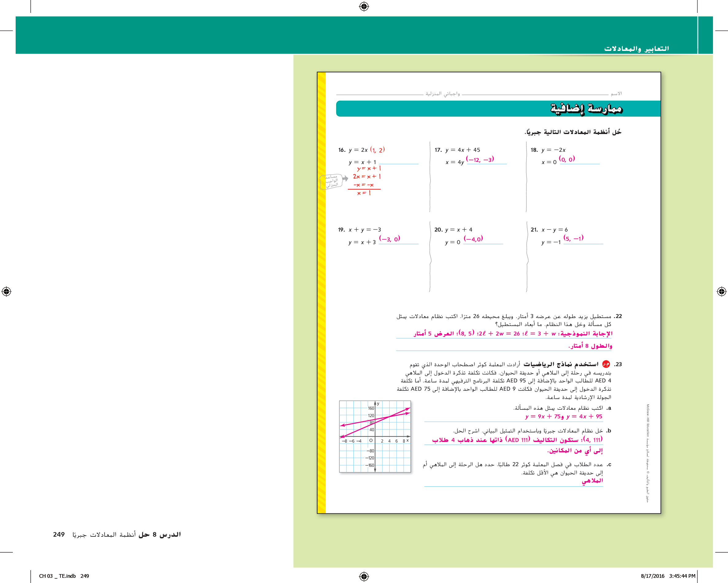Click the homework helper label tag near problem 16
Viewport: 728px width, 583px height.
pos(331,181)
